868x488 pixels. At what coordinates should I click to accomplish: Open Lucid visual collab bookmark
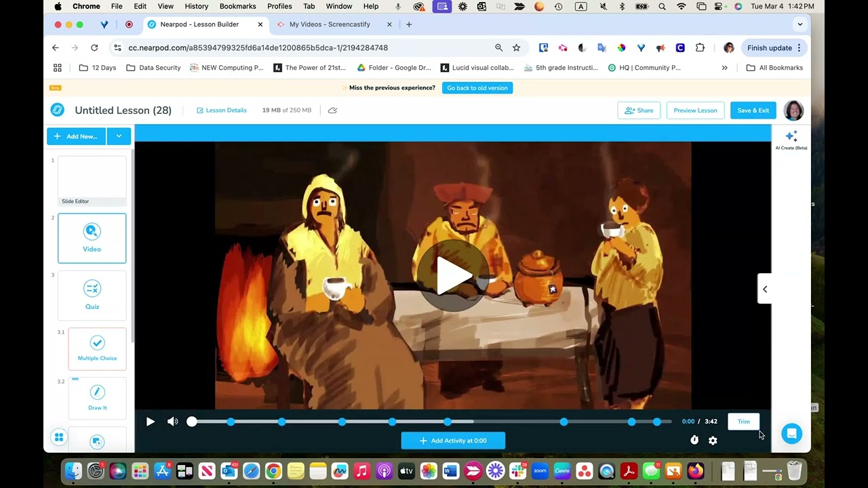click(x=477, y=68)
